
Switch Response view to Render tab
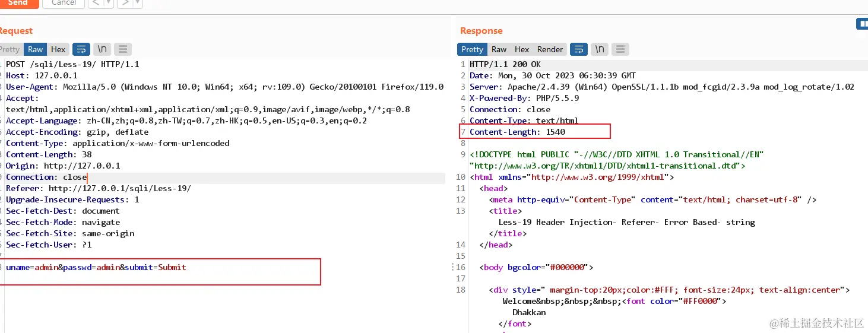550,49
